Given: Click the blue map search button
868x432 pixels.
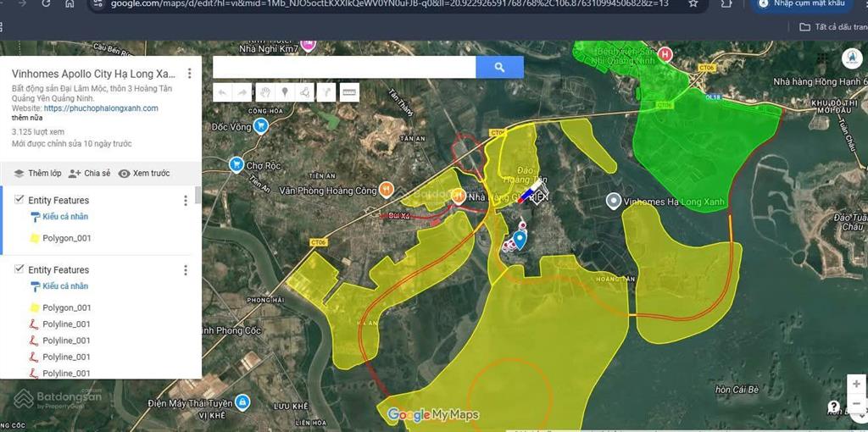Looking at the screenshot, I should (499, 68).
